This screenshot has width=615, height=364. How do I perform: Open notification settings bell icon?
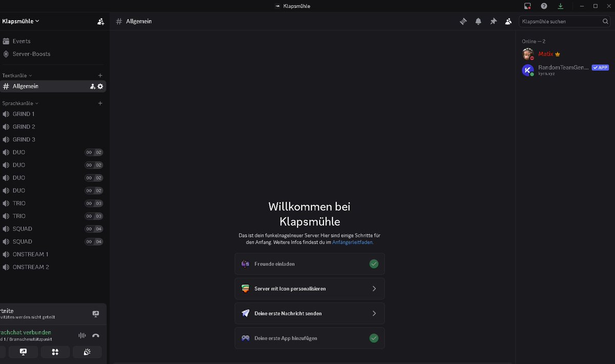(x=478, y=22)
